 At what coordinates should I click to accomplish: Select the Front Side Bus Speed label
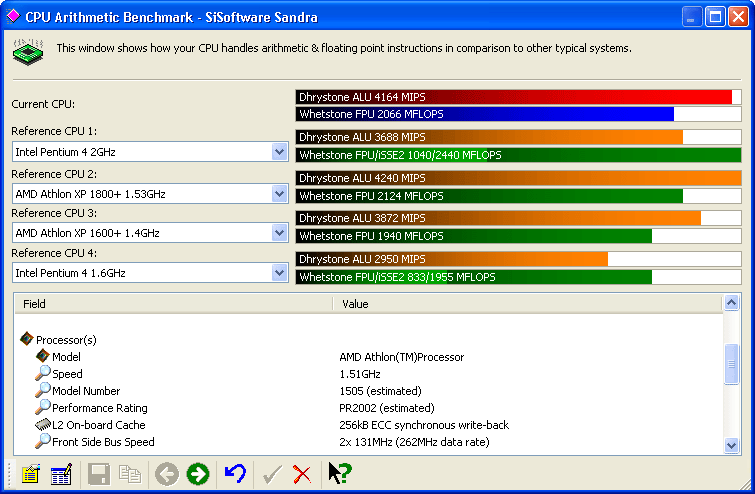pos(103,442)
